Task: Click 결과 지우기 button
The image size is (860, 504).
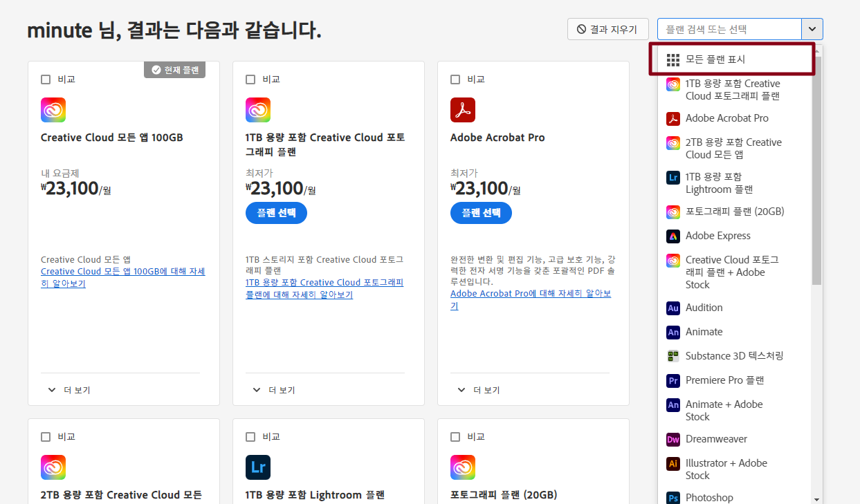Action: pos(608,29)
